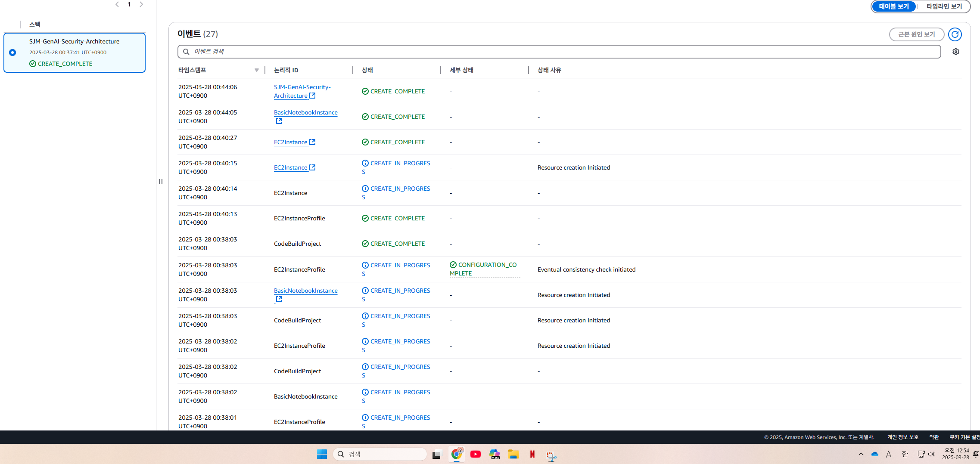This screenshot has width=980, height=464.
Task: Click the search icon in event search
Action: point(186,52)
